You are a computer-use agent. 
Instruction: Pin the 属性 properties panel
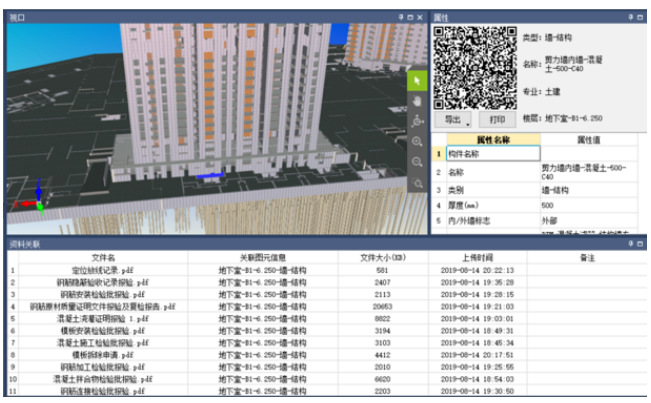[x=631, y=17]
